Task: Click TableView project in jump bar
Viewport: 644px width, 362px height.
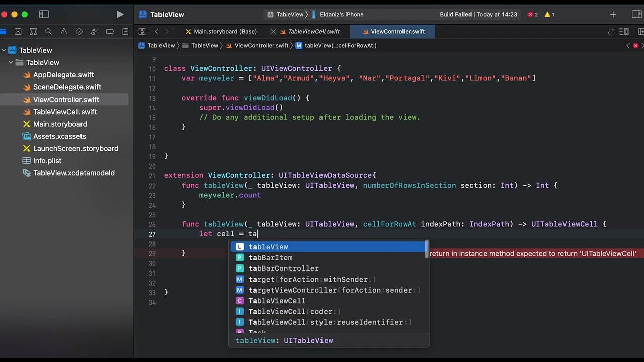Action: click(x=157, y=45)
